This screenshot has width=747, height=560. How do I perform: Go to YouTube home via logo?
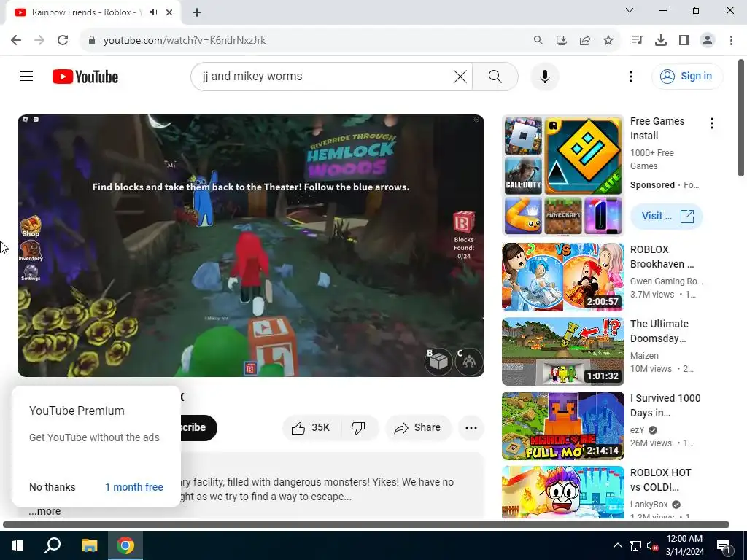[x=85, y=77]
